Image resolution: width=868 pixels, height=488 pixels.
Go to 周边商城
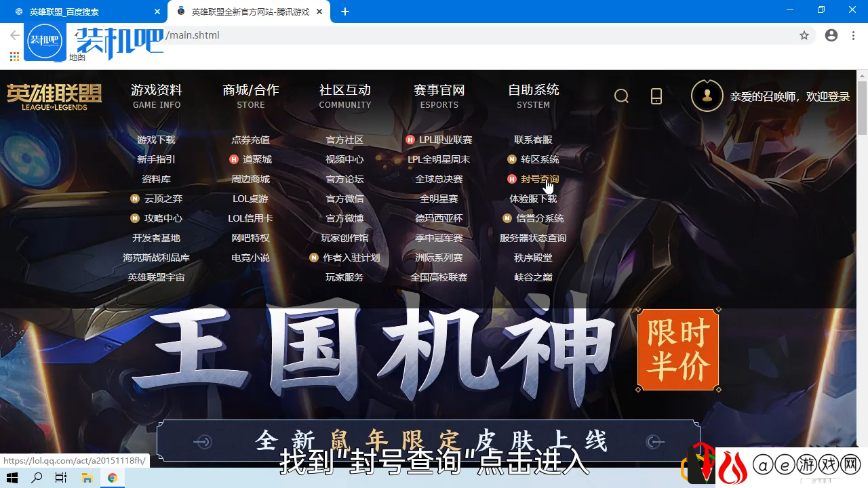pyautogui.click(x=251, y=179)
